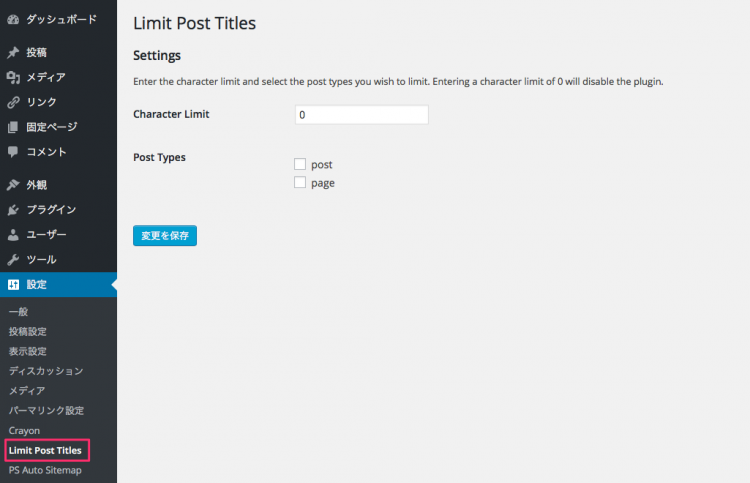The width and height of the screenshot is (750, 483).
Task: Click the user silhouette icon for ユーザー
Action: pos(13,235)
